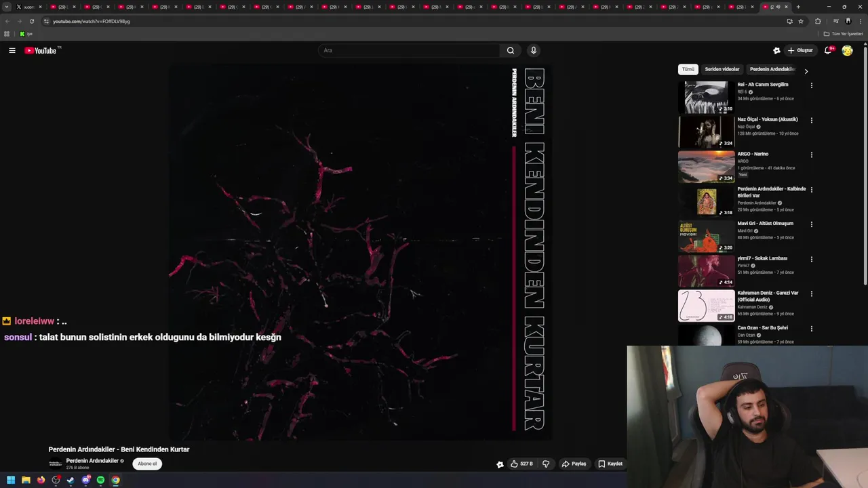This screenshot has width=868, height=488.
Task: Expand tab search dropdown arrow
Action: pyautogui.click(x=7, y=7)
